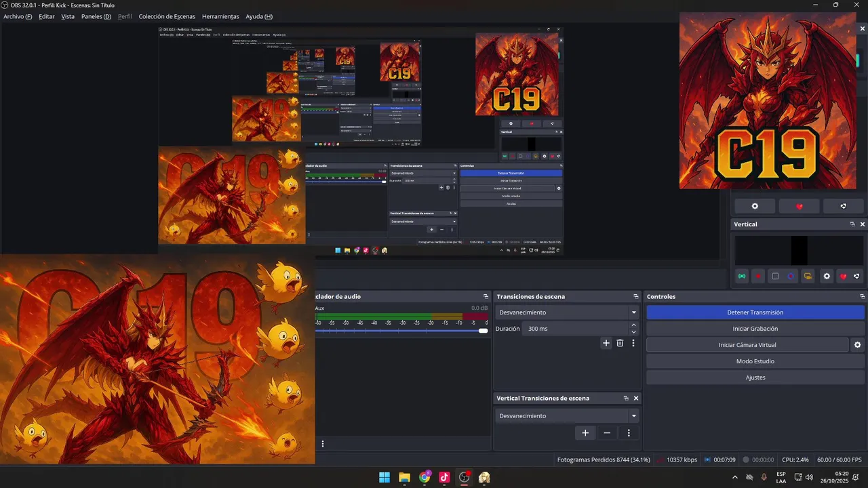Screen dimensions: 868x488
Task: Increase transition duration with up arrow
Action: pyautogui.click(x=634, y=325)
